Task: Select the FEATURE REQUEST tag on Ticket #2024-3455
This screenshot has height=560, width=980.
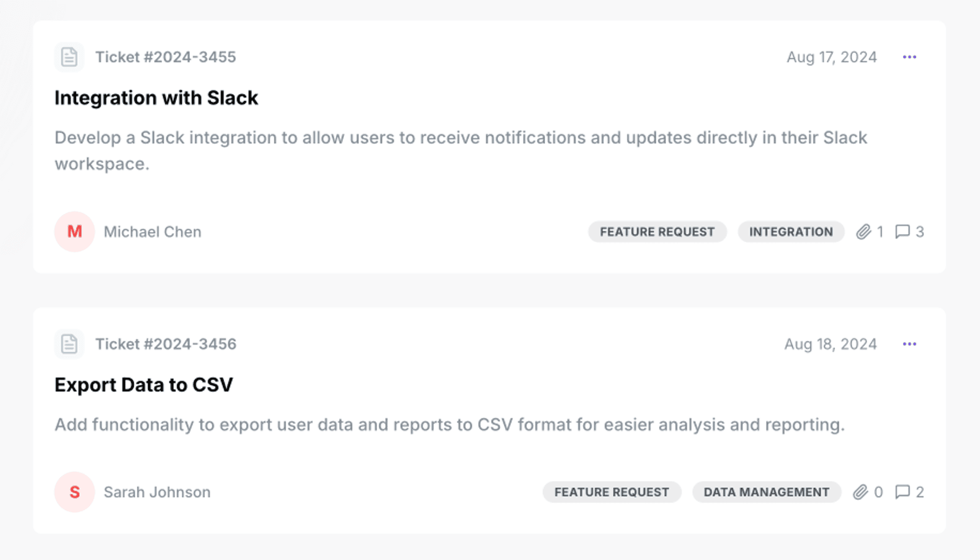Action: (657, 232)
